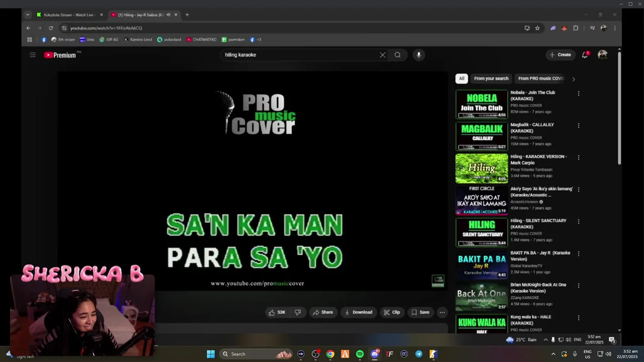The image size is (644, 362).
Task: Open the apps grid in bookmarks bar
Action: (30, 40)
